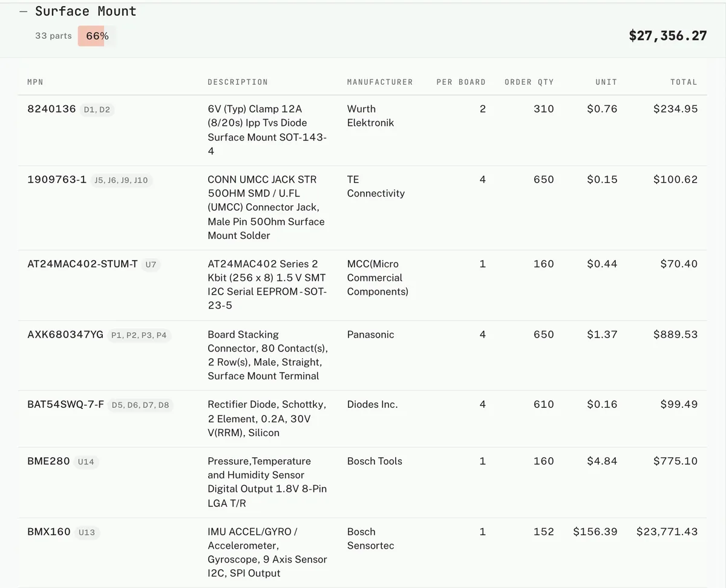
Task: Click the $1.37 unit price
Action: click(602, 335)
